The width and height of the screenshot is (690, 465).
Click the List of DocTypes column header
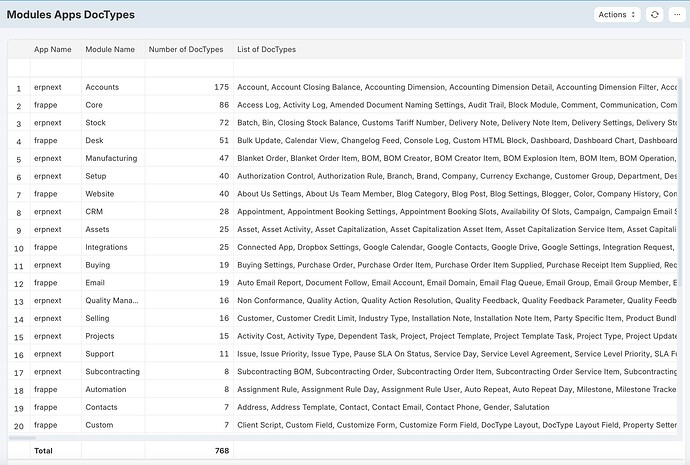266,49
